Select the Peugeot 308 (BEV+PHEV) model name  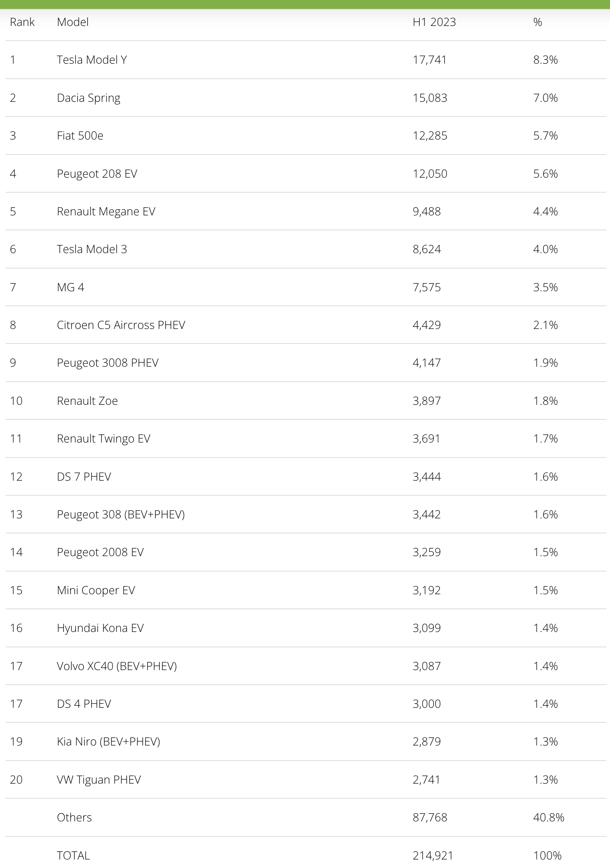coord(121,515)
